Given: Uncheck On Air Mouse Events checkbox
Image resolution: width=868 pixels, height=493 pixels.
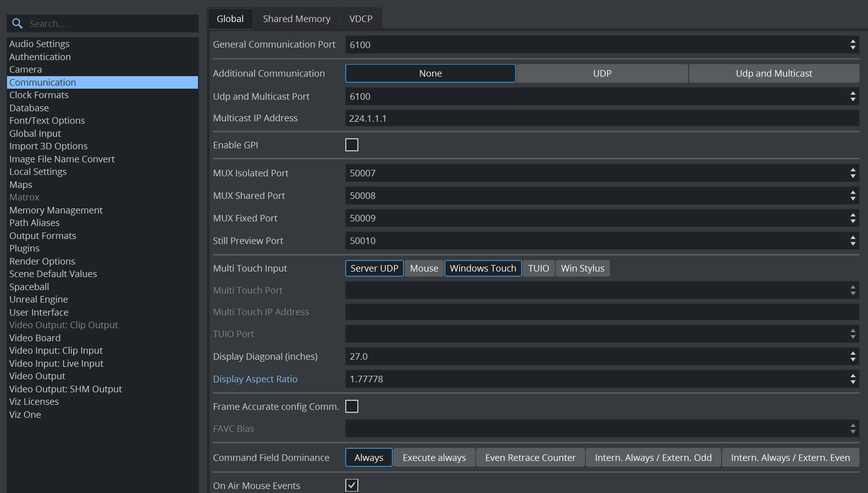Looking at the screenshot, I should (x=352, y=485).
